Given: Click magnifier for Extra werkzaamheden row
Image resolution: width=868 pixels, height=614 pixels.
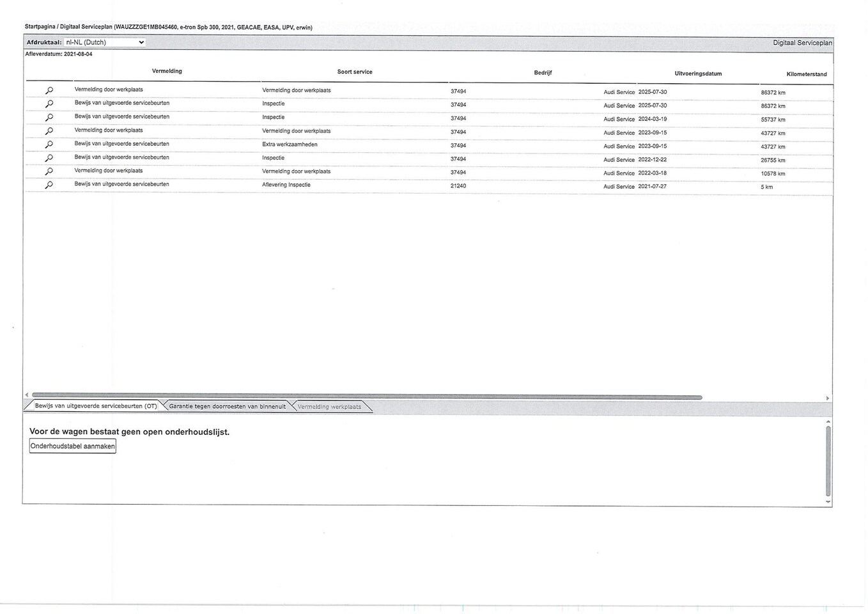Looking at the screenshot, I should [49, 145].
